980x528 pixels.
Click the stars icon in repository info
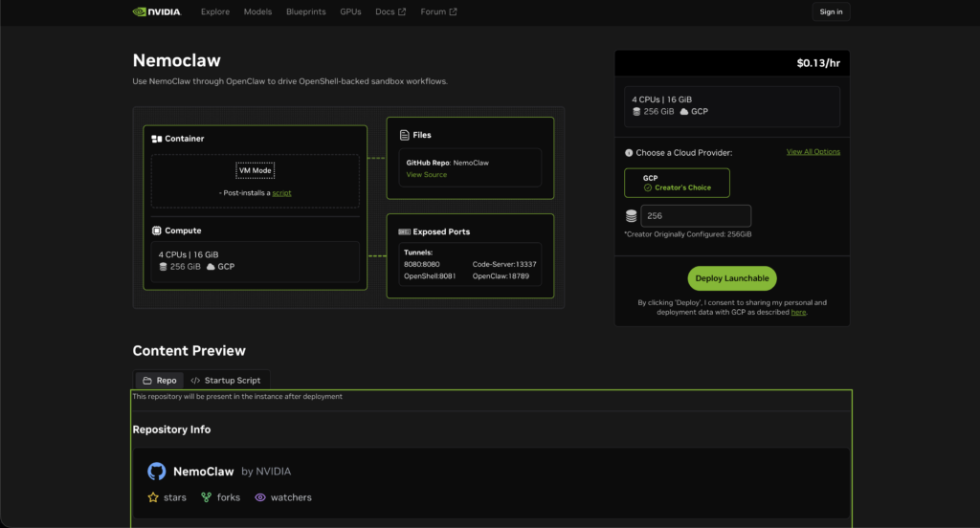pyautogui.click(x=153, y=497)
